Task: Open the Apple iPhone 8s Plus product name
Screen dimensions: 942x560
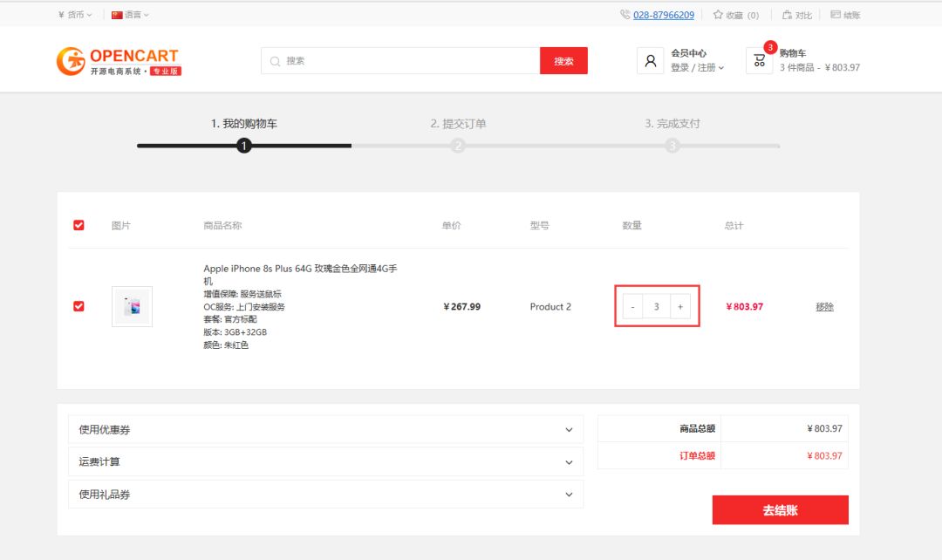Action: pyautogui.click(x=300, y=275)
